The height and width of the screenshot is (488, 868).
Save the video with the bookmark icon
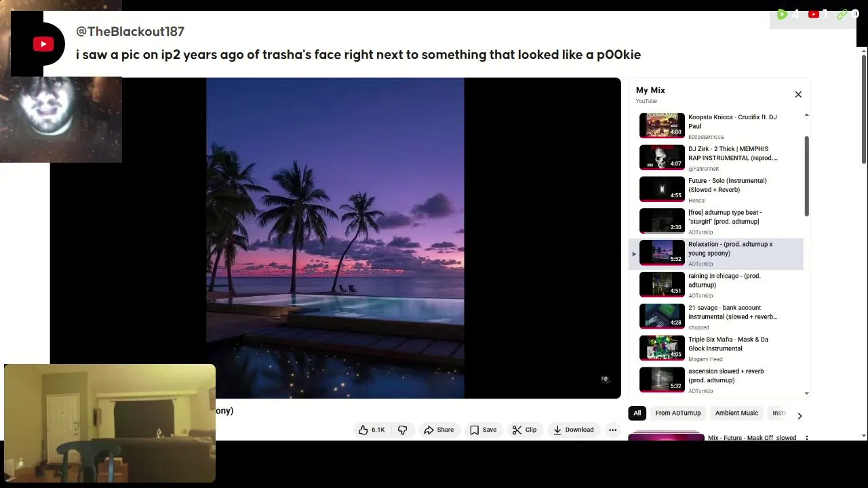click(483, 430)
